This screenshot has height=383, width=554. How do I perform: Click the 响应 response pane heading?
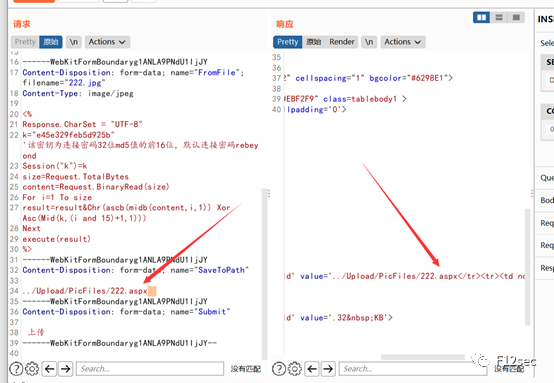(x=285, y=24)
